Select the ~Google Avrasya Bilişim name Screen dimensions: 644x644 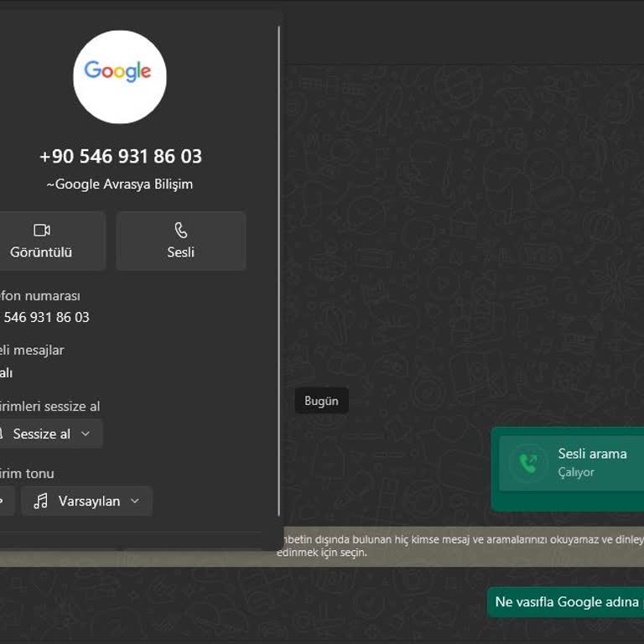coord(120,184)
